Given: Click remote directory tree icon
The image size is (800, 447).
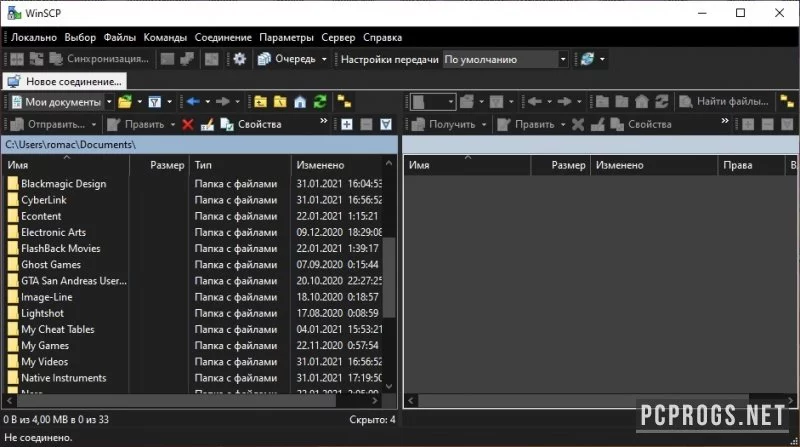Looking at the screenshot, I should point(787,102).
